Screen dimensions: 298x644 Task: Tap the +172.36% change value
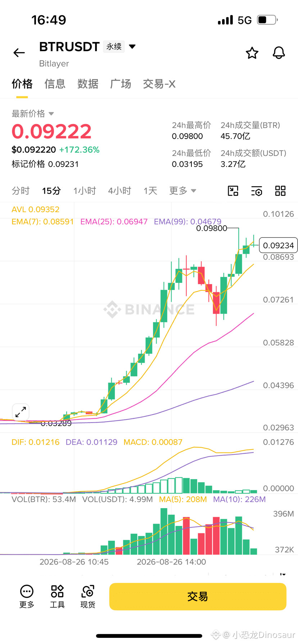tap(79, 149)
